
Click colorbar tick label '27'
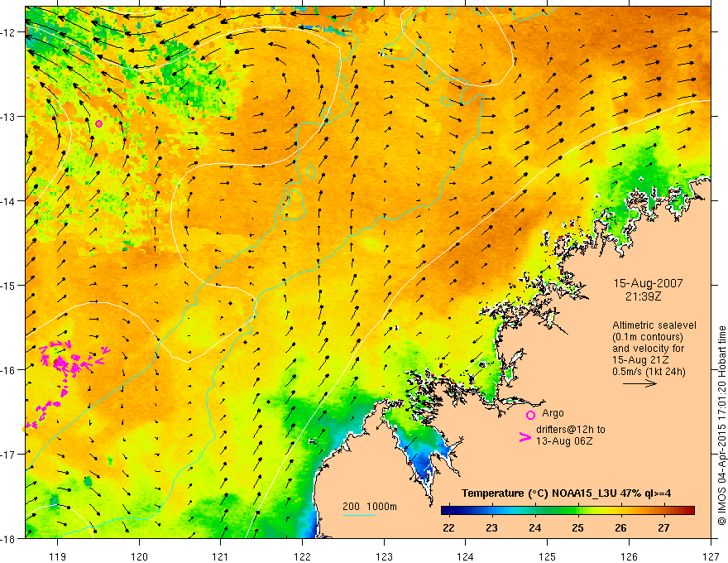pos(664,527)
